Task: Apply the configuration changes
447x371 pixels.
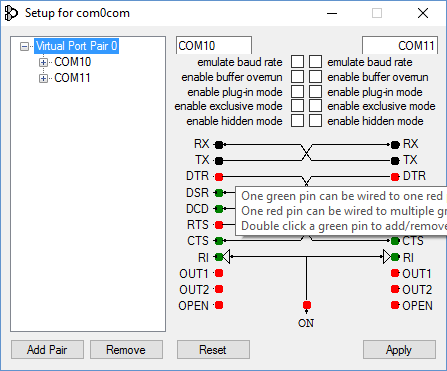Action: (399, 350)
